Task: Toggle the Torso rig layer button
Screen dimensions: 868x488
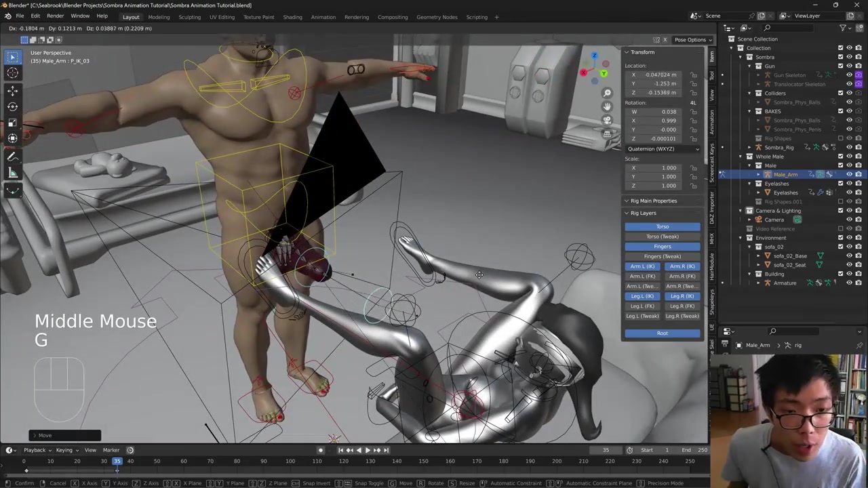Action: [x=662, y=226]
